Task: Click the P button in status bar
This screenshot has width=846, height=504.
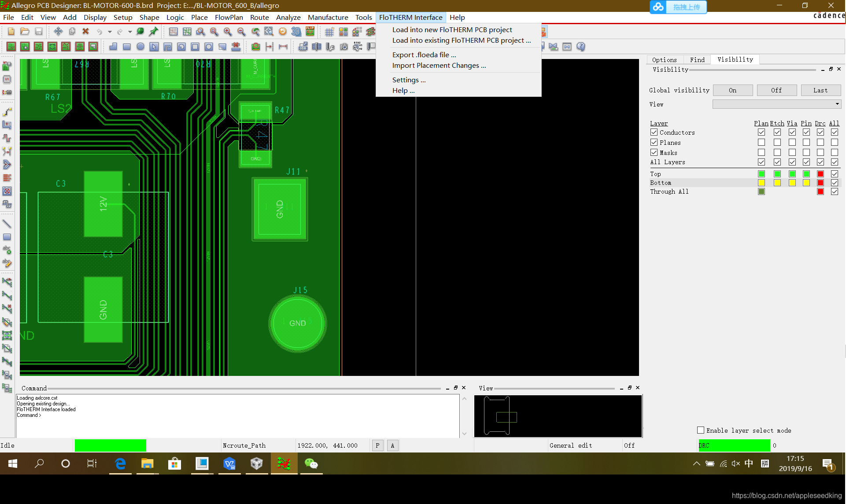Action: (377, 445)
